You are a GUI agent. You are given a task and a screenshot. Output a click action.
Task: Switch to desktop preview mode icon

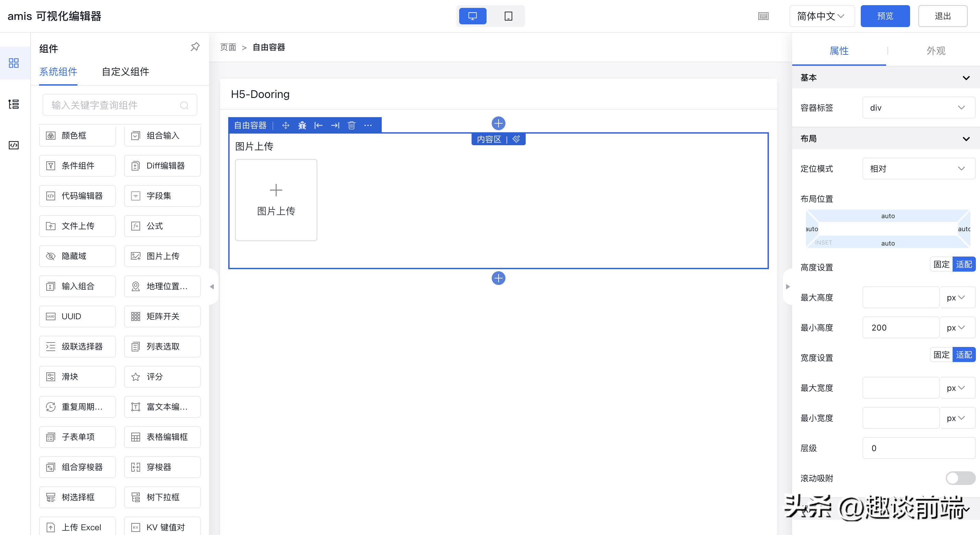tap(473, 16)
